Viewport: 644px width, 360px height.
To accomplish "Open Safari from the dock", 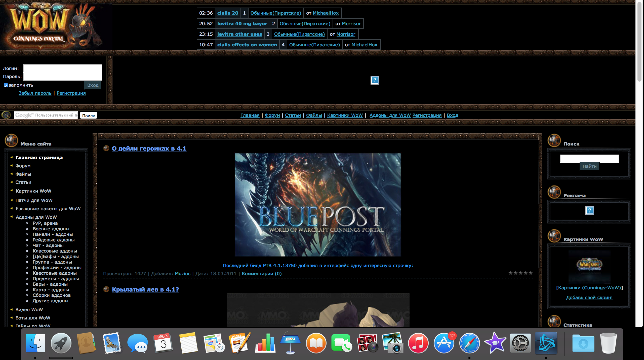I will click(x=469, y=343).
